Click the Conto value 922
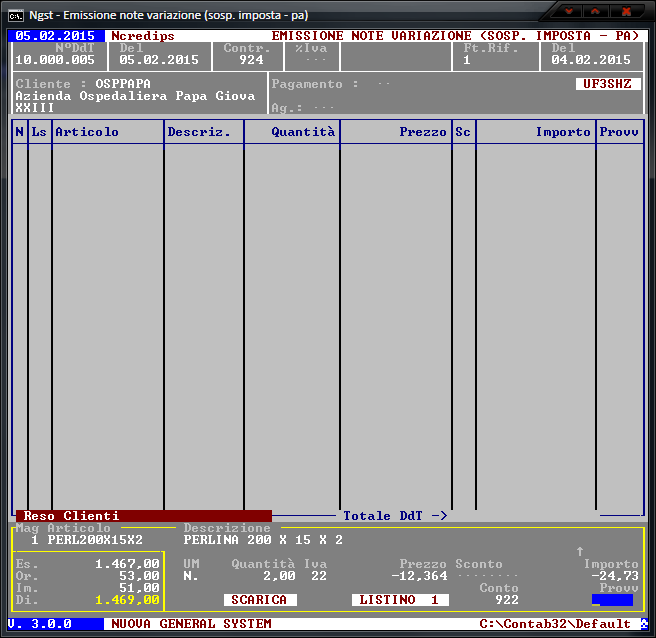This screenshot has height=638, width=656. 507,600
